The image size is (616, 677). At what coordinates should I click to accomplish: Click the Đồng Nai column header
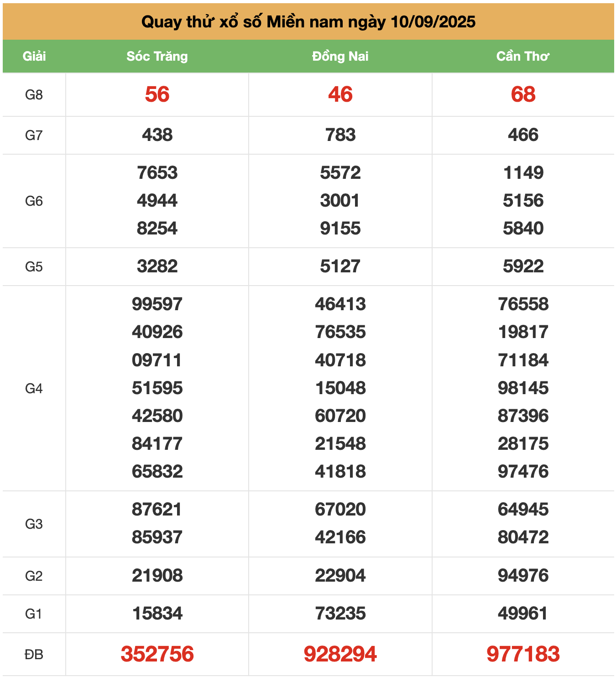click(x=340, y=56)
